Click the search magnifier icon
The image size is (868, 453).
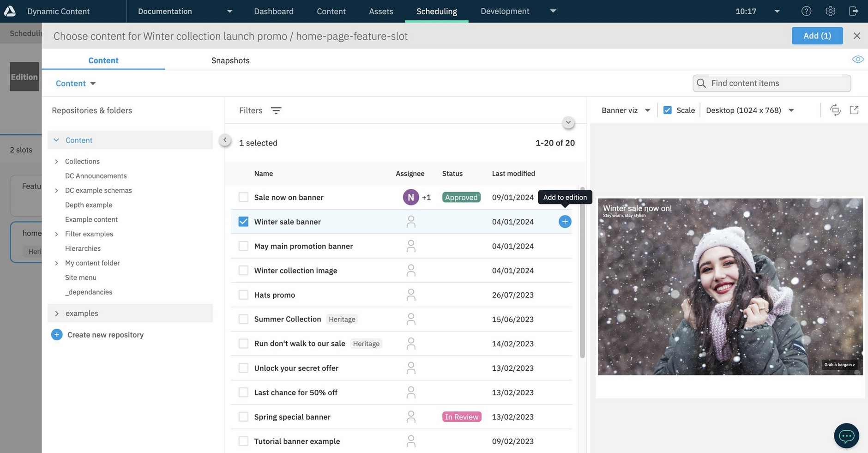coord(701,83)
